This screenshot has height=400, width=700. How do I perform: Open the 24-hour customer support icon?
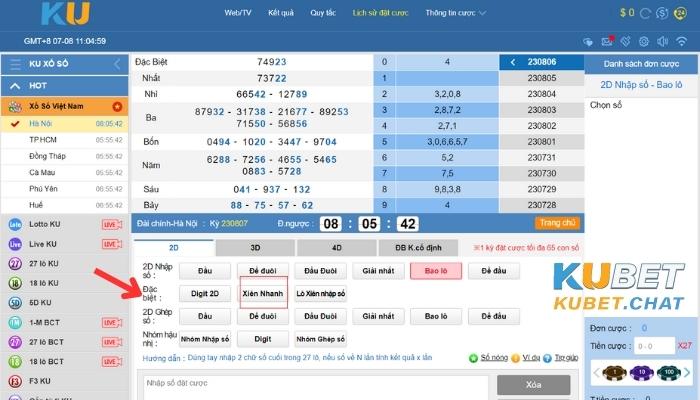click(x=680, y=13)
